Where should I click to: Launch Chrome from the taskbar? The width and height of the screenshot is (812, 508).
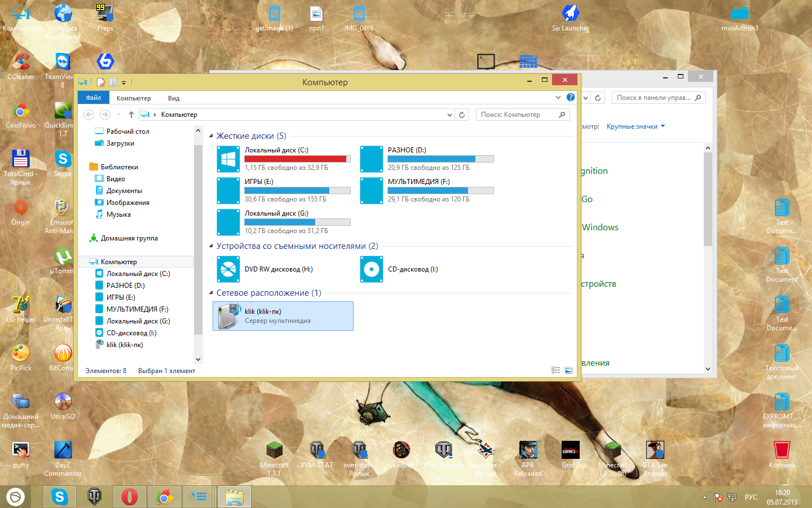(x=164, y=497)
